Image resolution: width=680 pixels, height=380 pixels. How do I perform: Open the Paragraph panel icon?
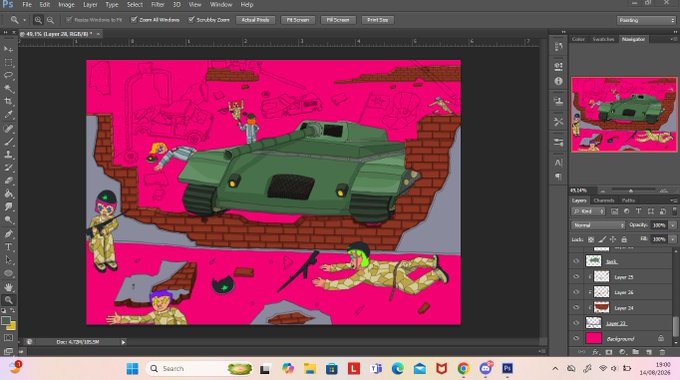coord(559,177)
